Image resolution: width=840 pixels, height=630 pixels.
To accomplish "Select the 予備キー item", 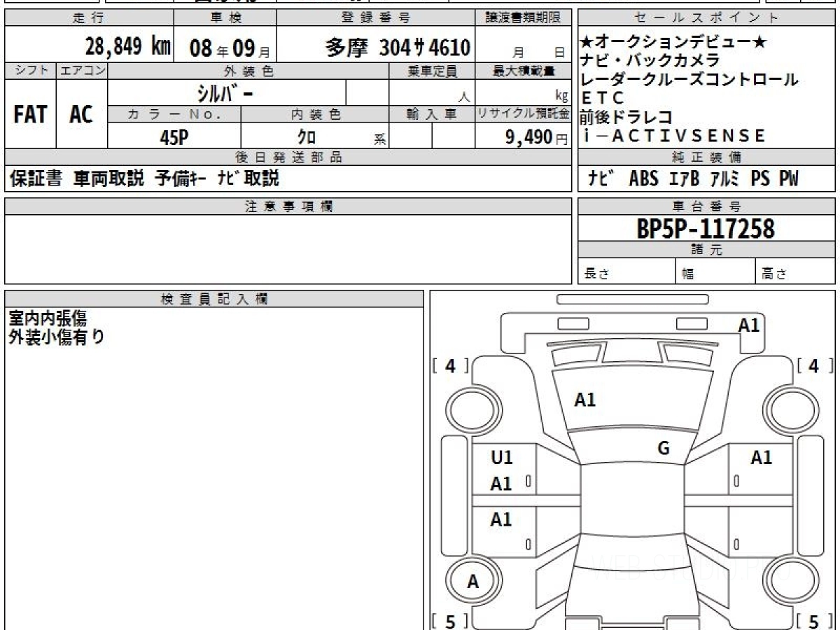I will point(180,178).
